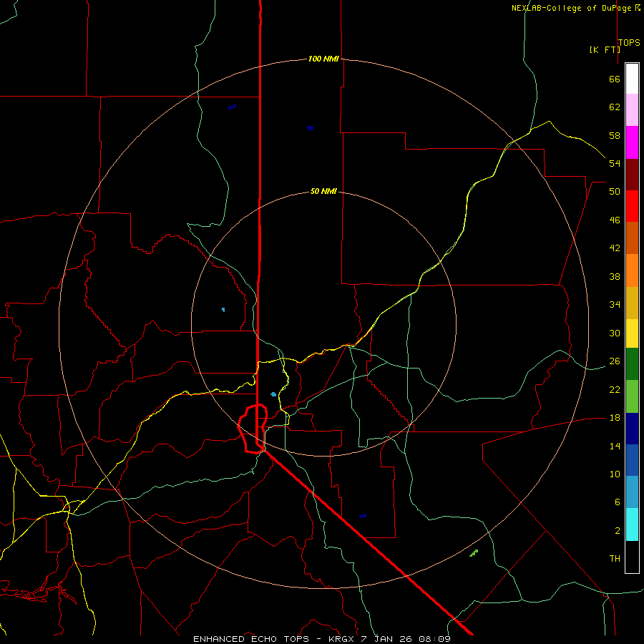
Task: Click the white 66 kft color swatch
Action: [632, 79]
